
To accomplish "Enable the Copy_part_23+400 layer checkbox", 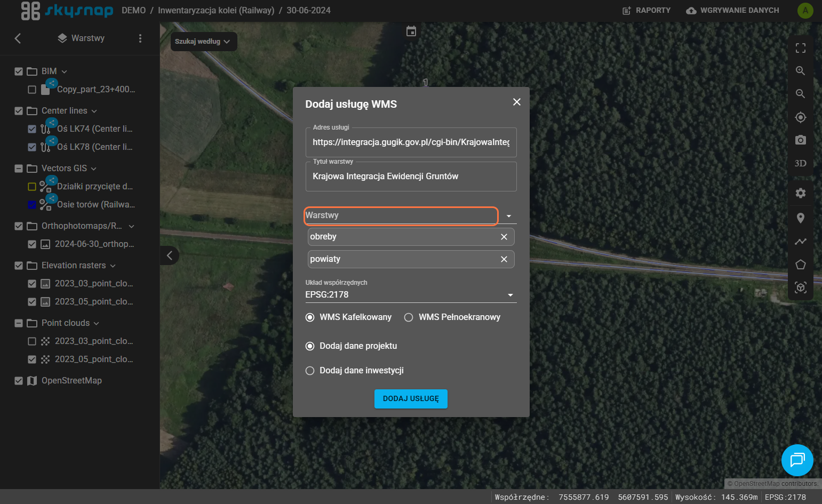I will (x=32, y=90).
